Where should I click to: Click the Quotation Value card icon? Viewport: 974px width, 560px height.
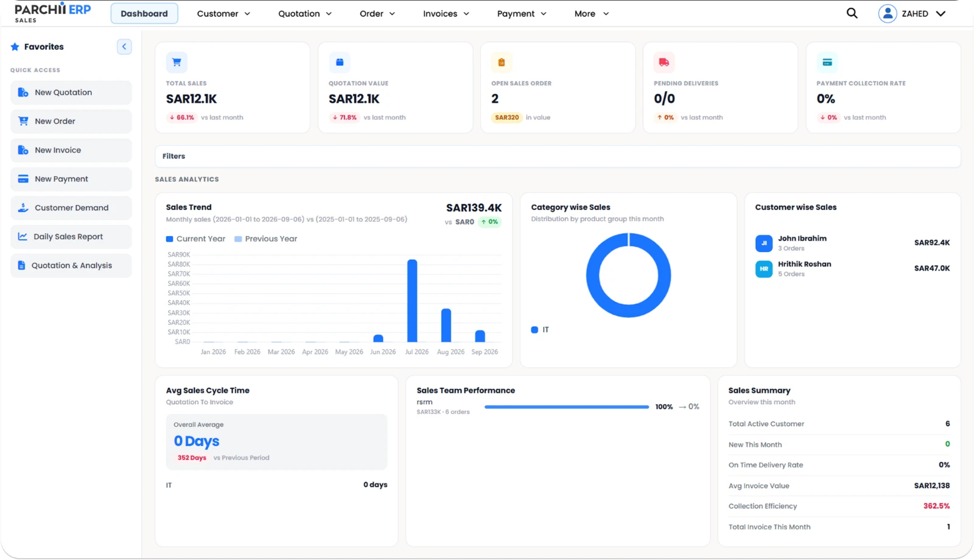[340, 62]
